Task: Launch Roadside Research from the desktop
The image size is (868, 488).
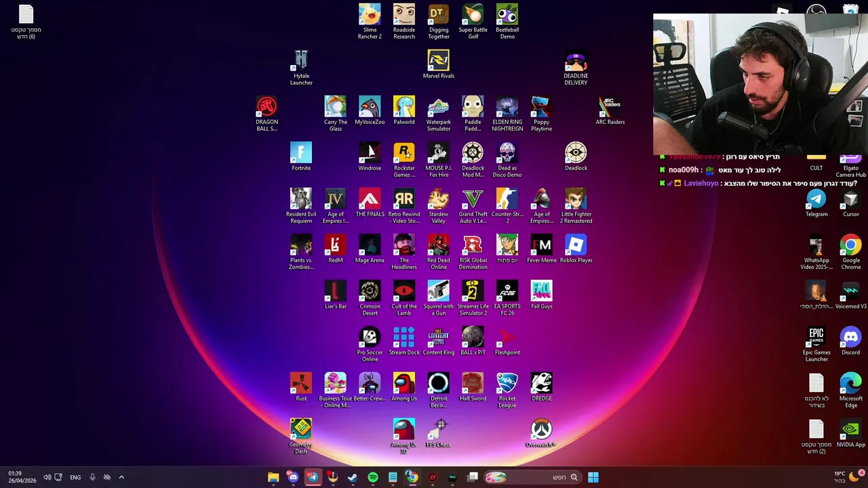Action: click(x=404, y=22)
